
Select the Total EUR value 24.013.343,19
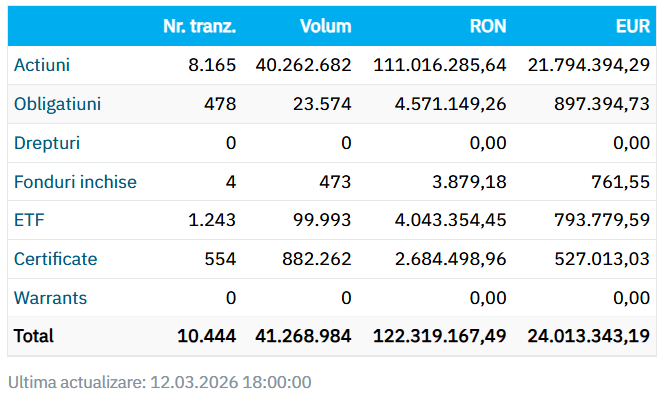coord(589,336)
